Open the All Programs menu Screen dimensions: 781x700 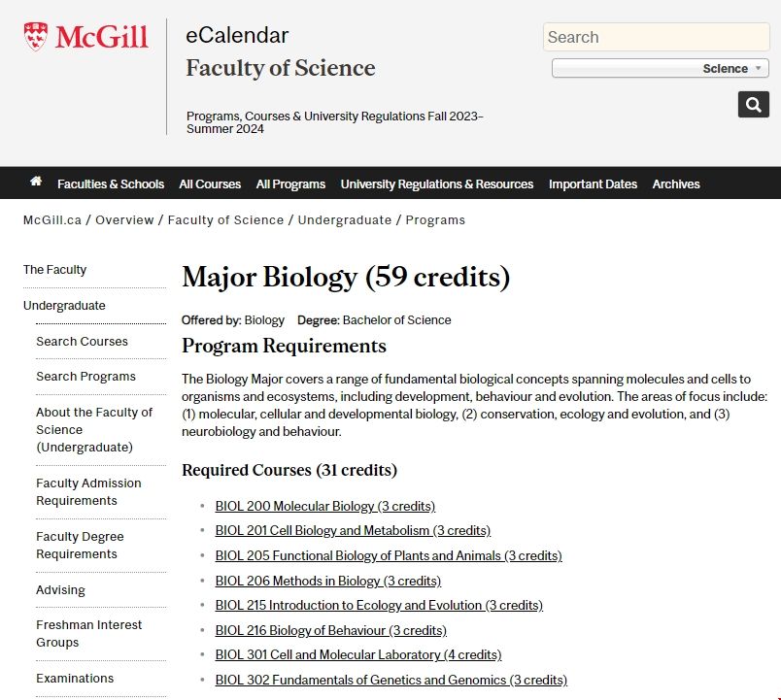pyautogui.click(x=290, y=184)
